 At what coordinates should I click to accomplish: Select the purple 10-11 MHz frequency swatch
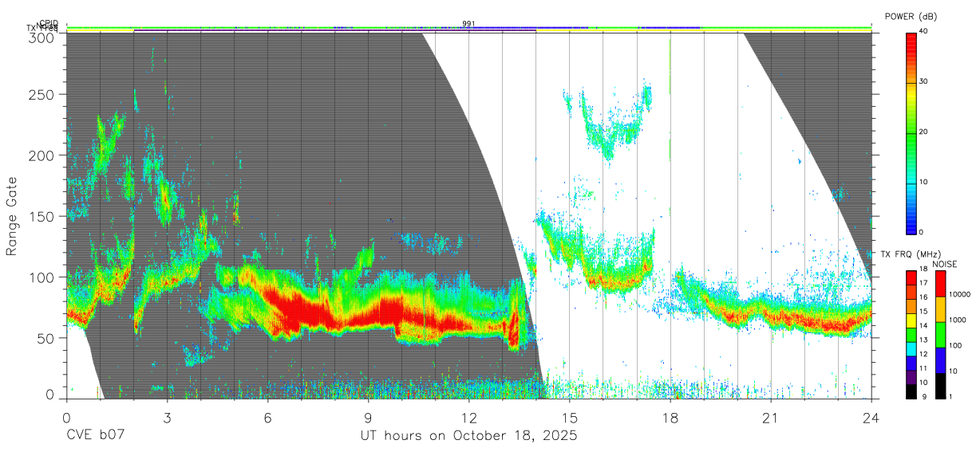pyautogui.click(x=911, y=377)
